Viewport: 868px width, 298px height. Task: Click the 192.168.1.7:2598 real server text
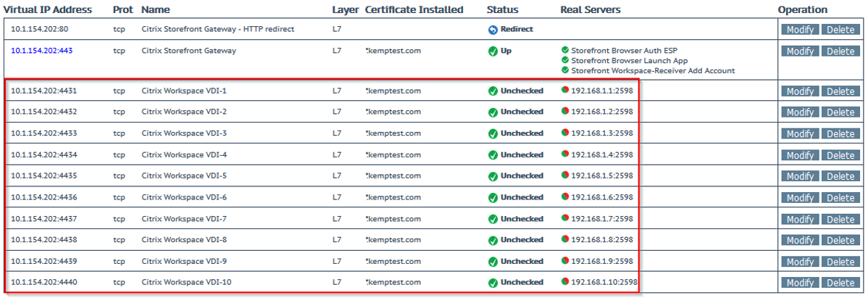tap(602, 218)
